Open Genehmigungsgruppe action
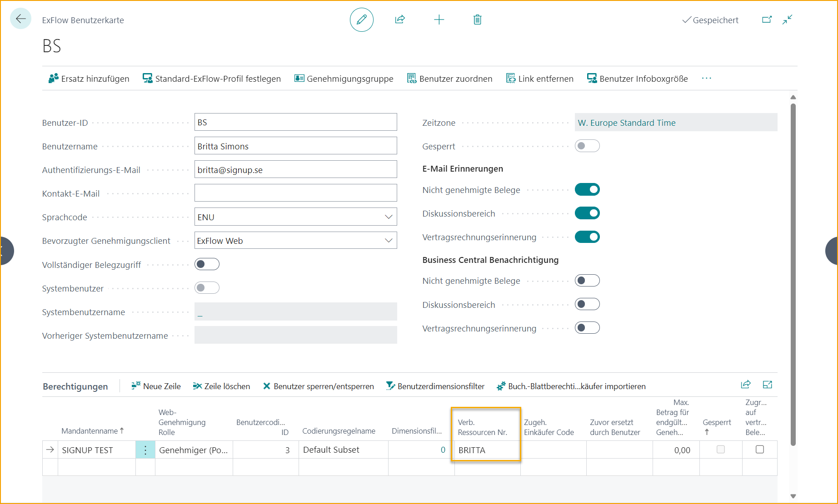 [x=344, y=79]
